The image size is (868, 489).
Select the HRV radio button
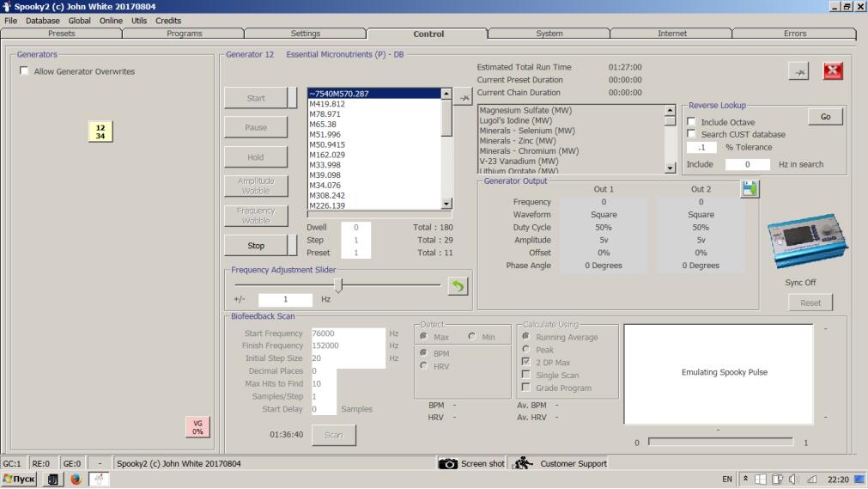pos(424,366)
